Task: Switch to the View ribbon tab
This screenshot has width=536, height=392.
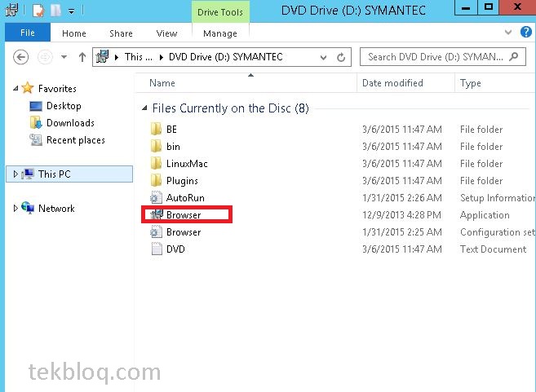Action: click(166, 33)
